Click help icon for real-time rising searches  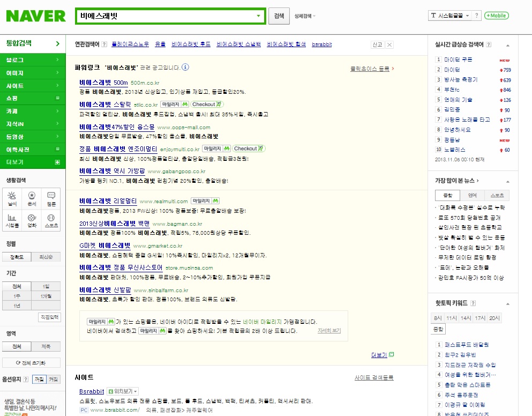click(489, 44)
